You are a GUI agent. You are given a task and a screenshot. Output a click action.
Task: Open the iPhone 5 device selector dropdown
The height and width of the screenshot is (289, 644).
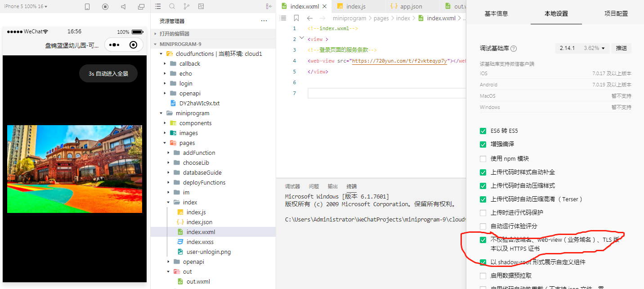[x=25, y=7]
